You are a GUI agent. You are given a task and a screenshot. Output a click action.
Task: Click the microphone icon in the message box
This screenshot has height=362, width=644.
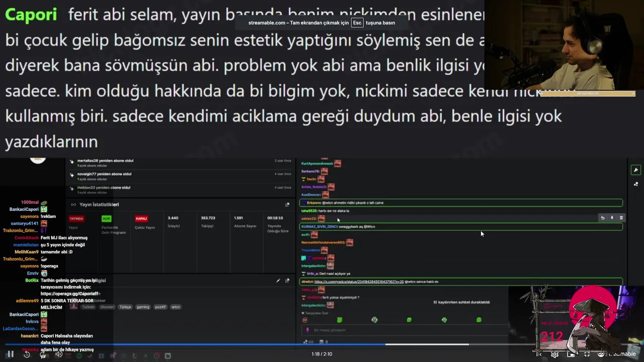[307, 330]
